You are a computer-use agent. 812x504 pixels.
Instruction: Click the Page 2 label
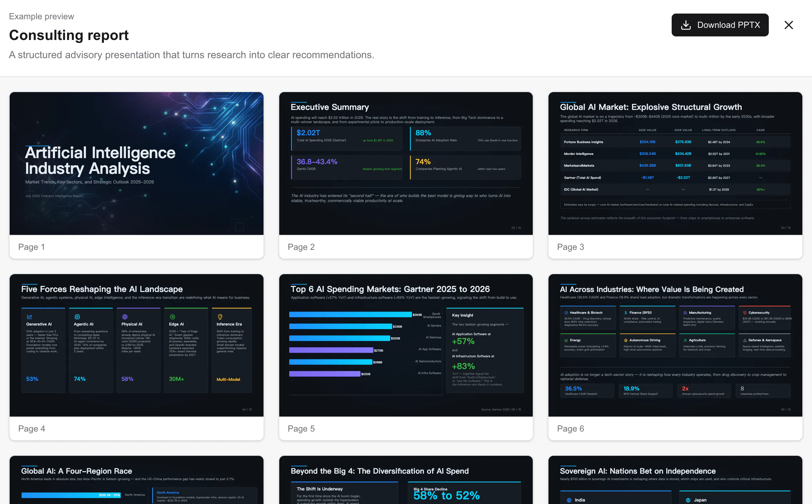[x=301, y=247]
